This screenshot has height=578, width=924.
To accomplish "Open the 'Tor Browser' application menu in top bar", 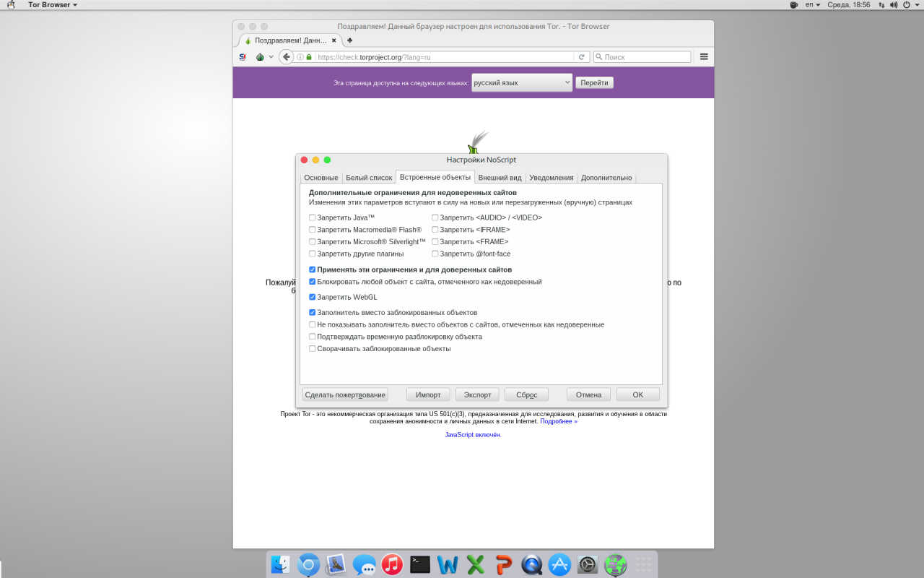I will 52,4.
